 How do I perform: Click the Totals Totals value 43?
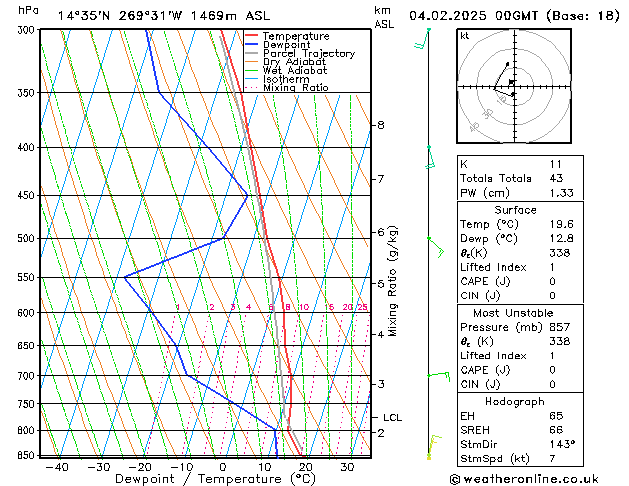coord(556,178)
